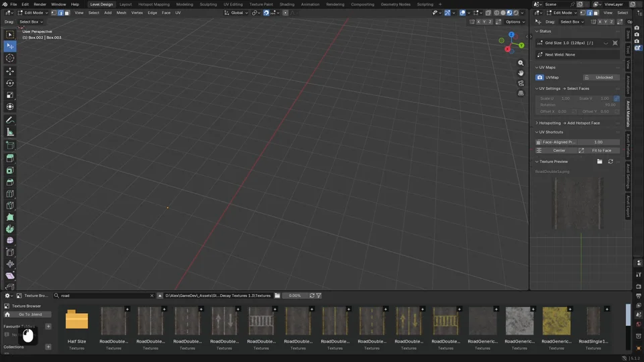The image size is (644, 362).
Task: Click the 0.00% progress field
Action: point(294,296)
